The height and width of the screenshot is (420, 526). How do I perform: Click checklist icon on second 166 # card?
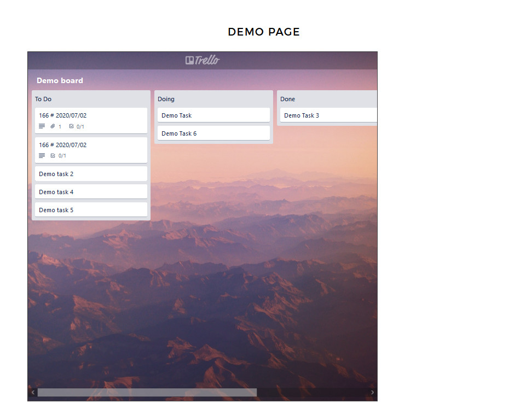53,155
